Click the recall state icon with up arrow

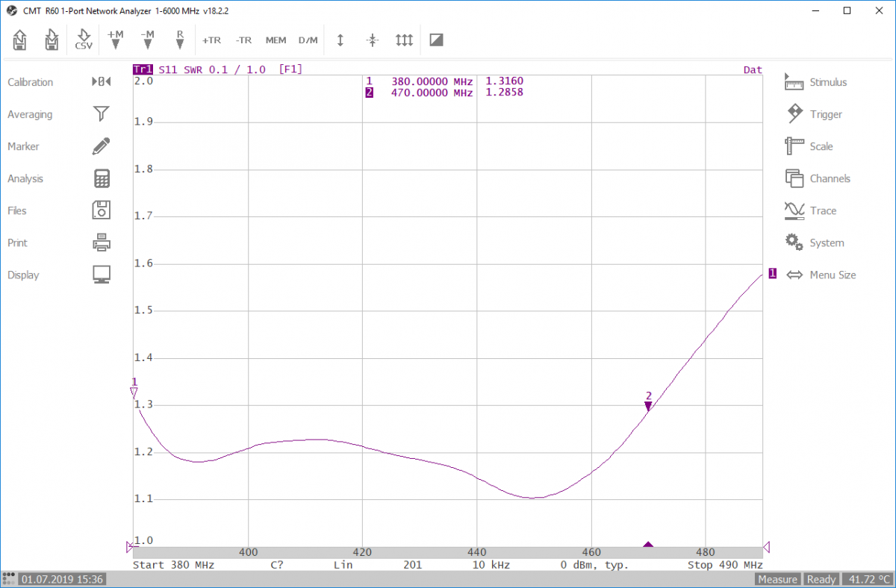coord(20,40)
